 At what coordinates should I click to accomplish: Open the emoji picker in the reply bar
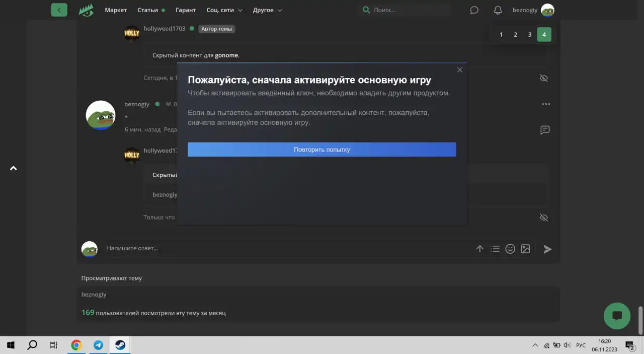click(510, 249)
